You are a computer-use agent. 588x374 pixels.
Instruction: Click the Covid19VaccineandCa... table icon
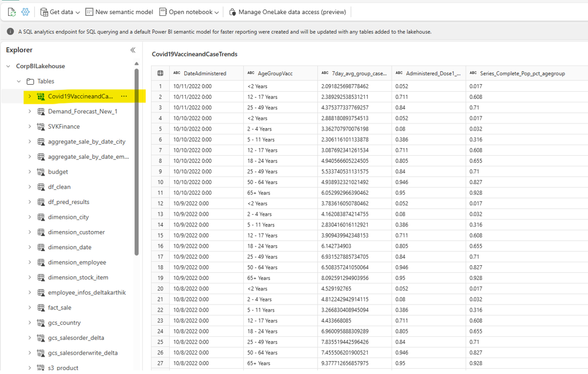pyautogui.click(x=41, y=96)
